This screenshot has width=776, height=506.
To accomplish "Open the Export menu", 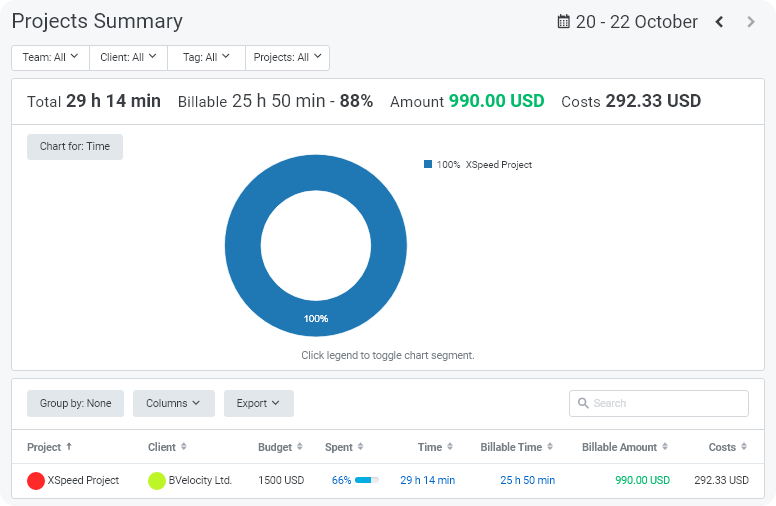I will (x=258, y=403).
